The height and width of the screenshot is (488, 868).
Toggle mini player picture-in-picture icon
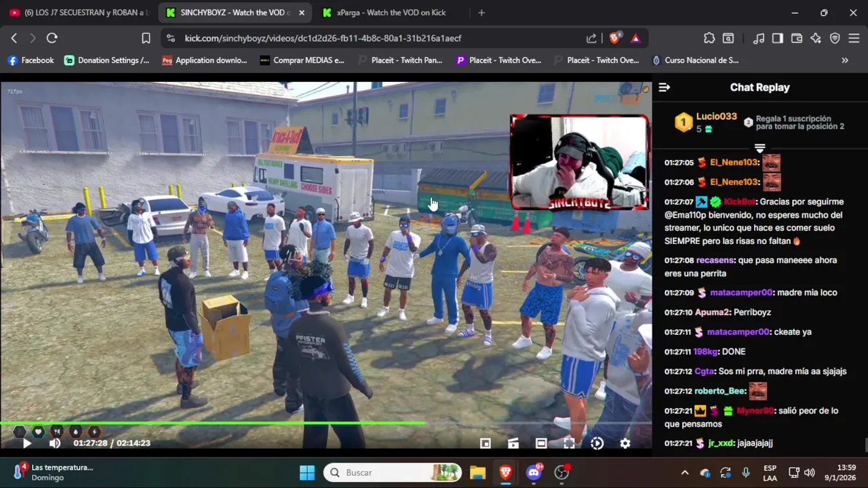[486, 443]
